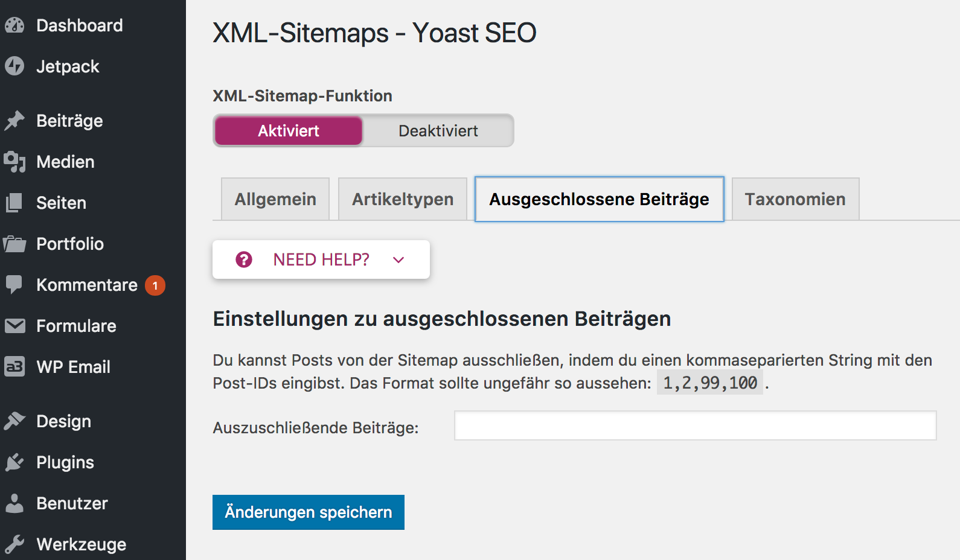Click the Beiträge pushpin icon

[x=14, y=121]
